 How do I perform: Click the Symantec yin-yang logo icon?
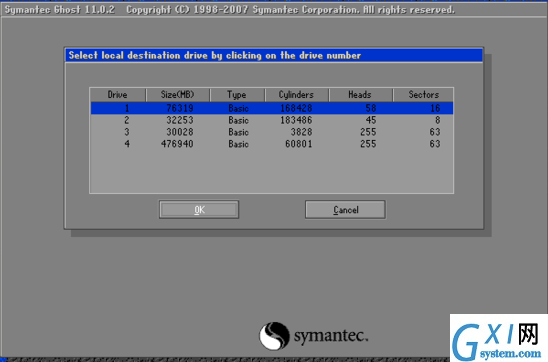tap(274, 336)
